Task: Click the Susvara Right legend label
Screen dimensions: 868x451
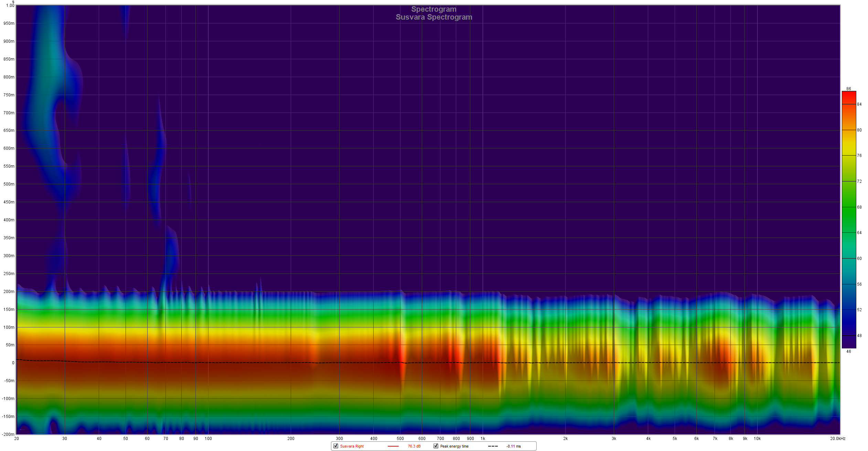Action: pyautogui.click(x=352, y=446)
